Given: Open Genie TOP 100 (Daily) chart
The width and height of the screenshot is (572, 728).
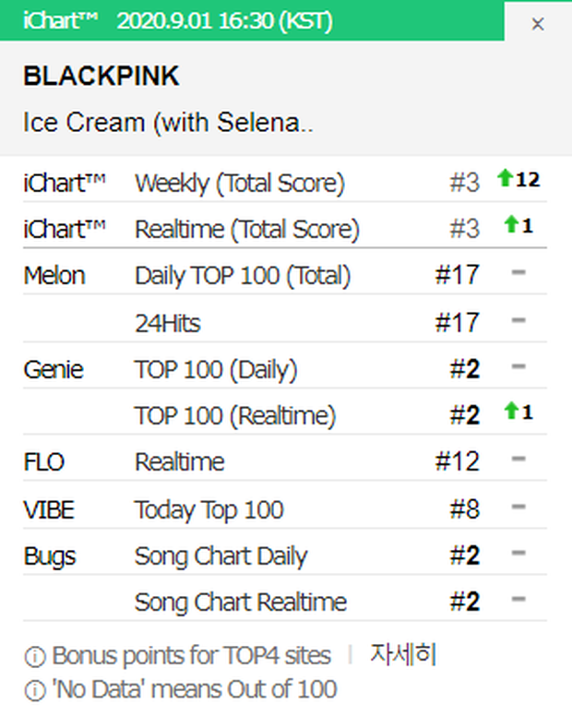Looking at the screenshot, I should [216, 369].
